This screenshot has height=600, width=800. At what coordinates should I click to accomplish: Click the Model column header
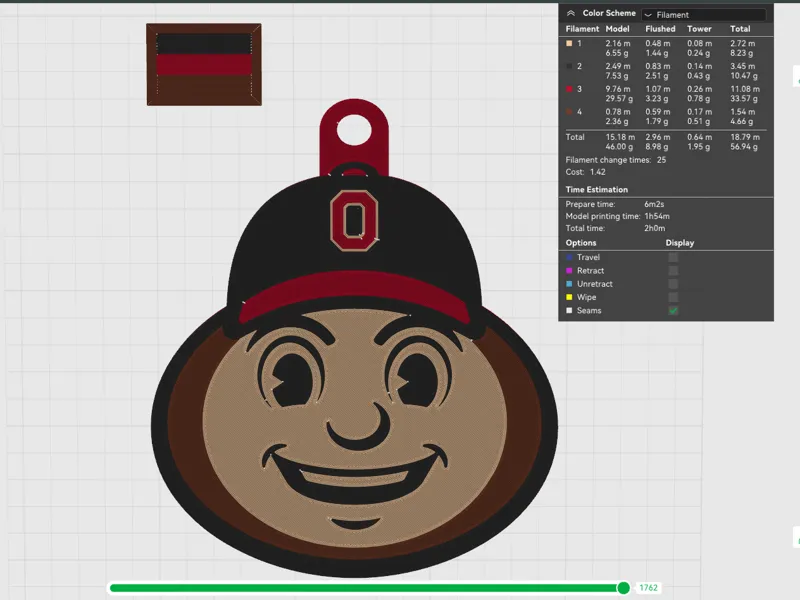point(617,29)
